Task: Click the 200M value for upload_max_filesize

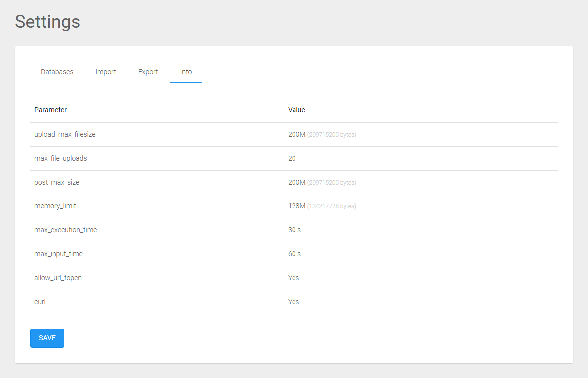Action: (x=296, y=134)
